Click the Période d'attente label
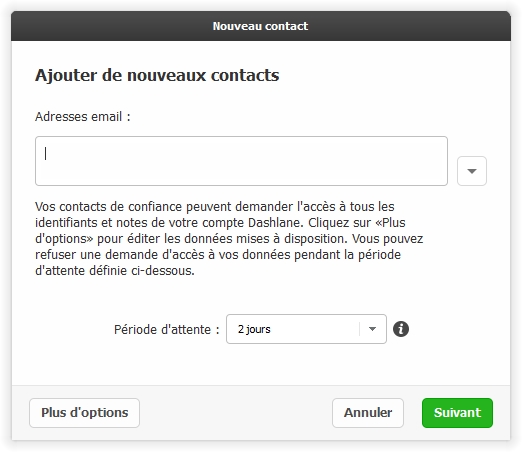The width and height of the screenshot is (522, 452). 167,329
